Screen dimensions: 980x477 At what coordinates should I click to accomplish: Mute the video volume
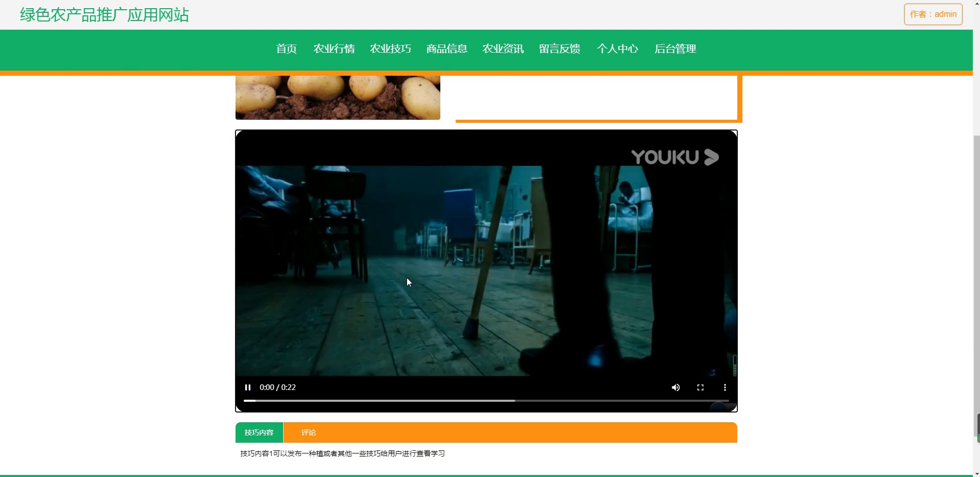(x=675, y=387)
